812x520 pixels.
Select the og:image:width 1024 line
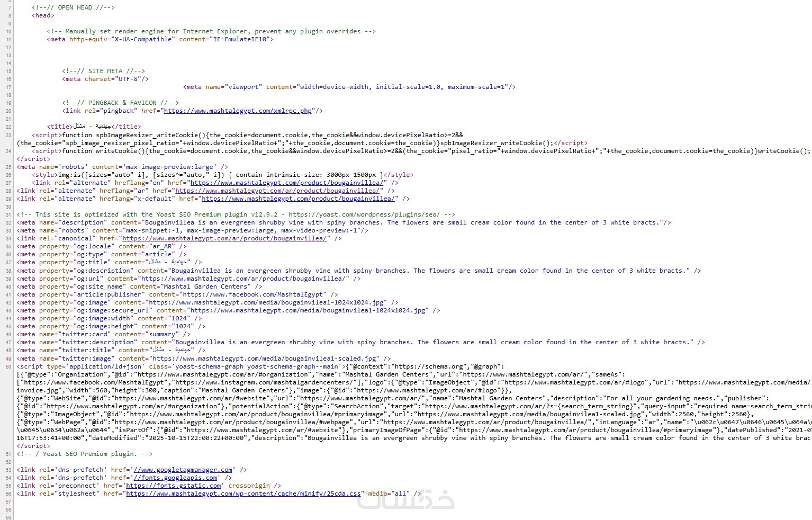pyautogui.click(x=109, y=318)
